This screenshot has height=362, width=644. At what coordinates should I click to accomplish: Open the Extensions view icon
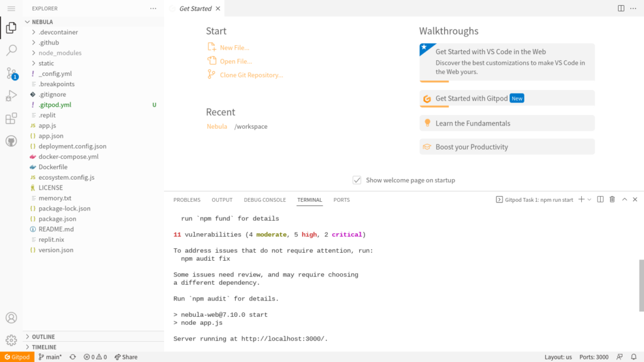pyautogui.click(x=11, y=119)
